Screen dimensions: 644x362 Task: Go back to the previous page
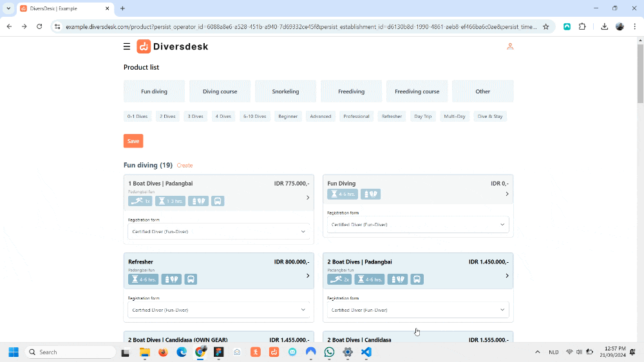point(9,26)
